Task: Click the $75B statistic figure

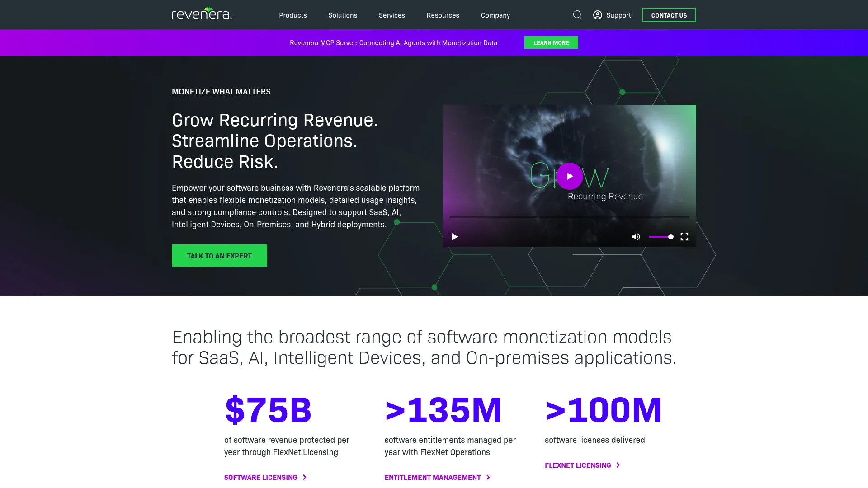Action: (x=268, y=410)
